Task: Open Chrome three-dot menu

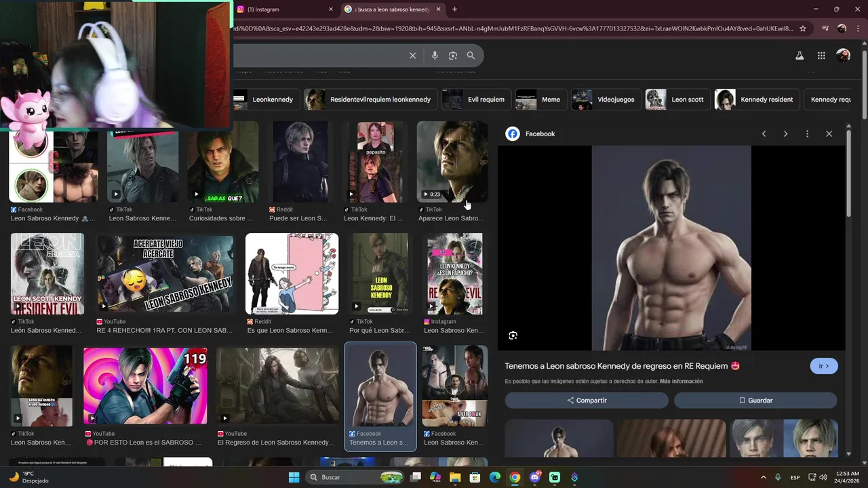Action: click(859, 28)
